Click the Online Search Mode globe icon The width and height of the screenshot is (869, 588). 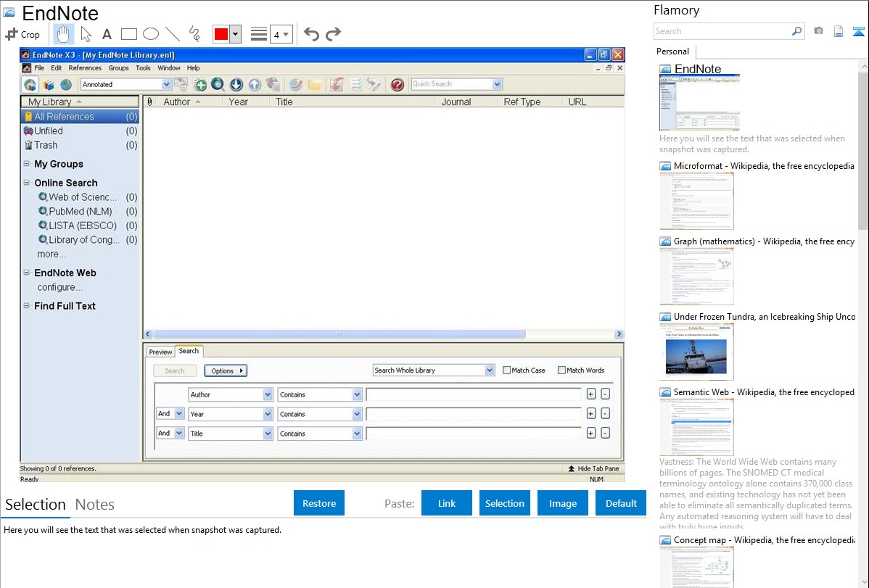point(67,84)
